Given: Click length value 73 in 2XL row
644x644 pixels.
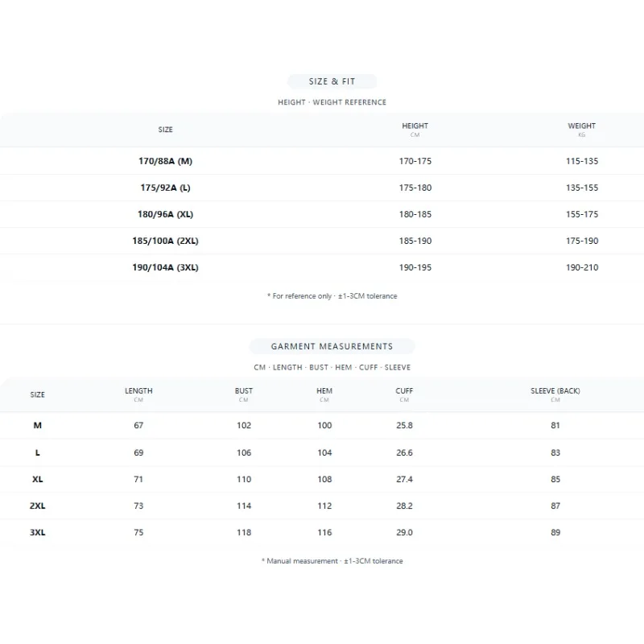Looking at the screenshot, I should coord(138,506).
